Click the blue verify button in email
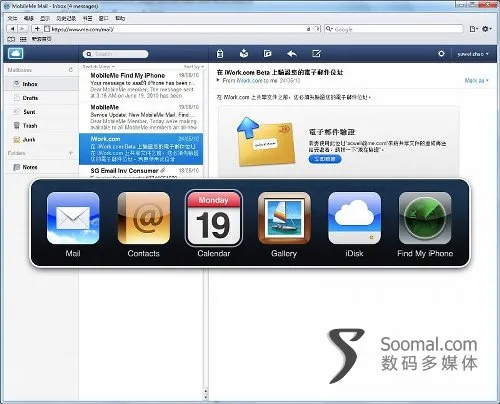Viewport: 500px width, 404px height. pyautogui.click(x=325, y=159)
